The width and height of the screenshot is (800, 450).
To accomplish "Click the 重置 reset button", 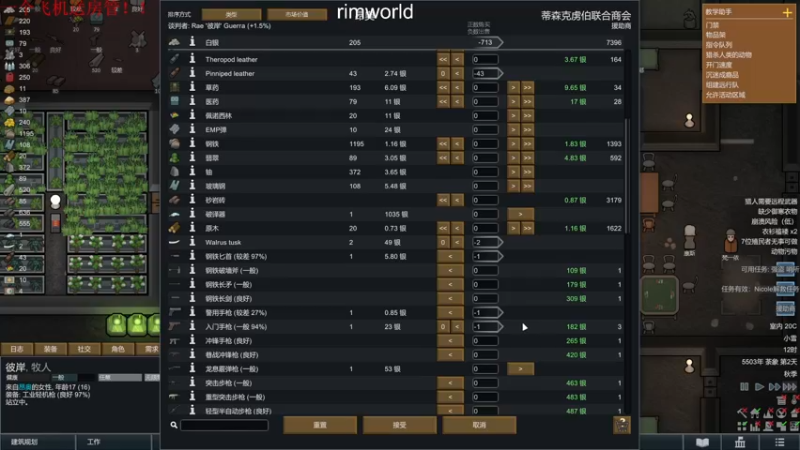I will (320, 425).
